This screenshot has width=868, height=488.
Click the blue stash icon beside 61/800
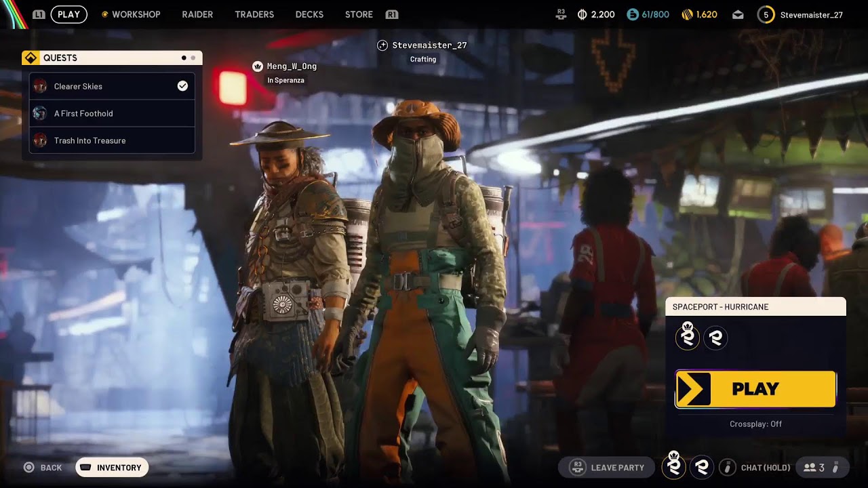coord(633,14)
